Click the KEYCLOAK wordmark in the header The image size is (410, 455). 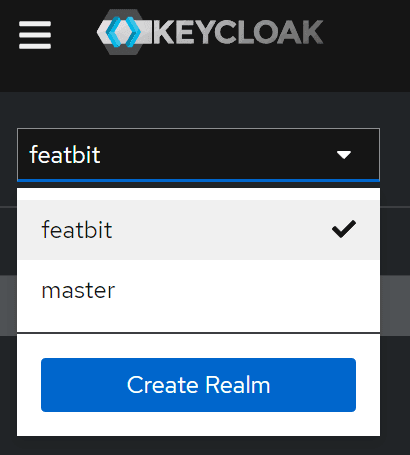[238, 32]
